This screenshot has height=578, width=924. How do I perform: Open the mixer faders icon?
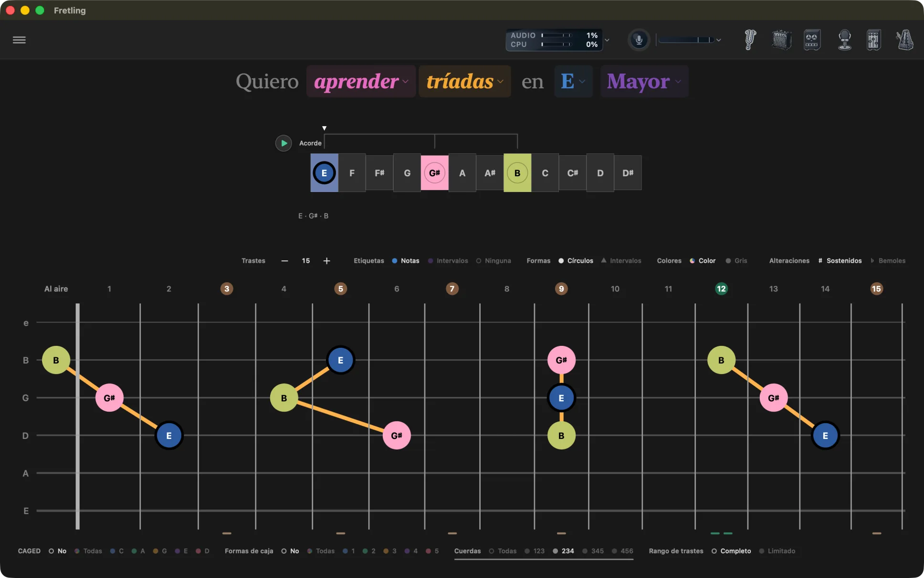click(x=873, y=40)
